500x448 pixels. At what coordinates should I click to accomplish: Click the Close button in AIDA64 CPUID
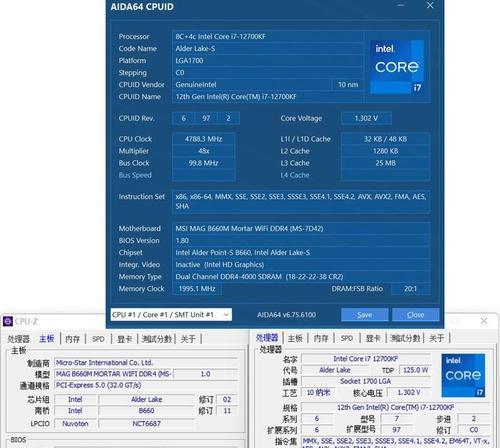click(x=415, y=315)
